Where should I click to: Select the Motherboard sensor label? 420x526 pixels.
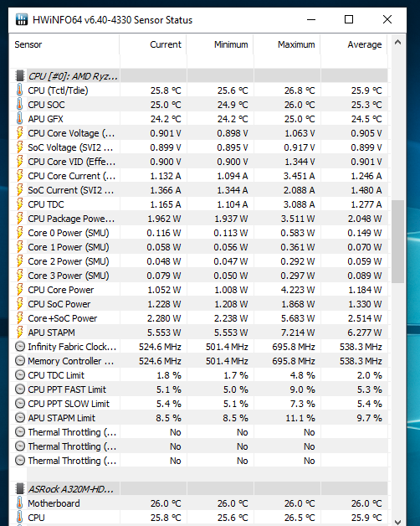click(54, 503)
